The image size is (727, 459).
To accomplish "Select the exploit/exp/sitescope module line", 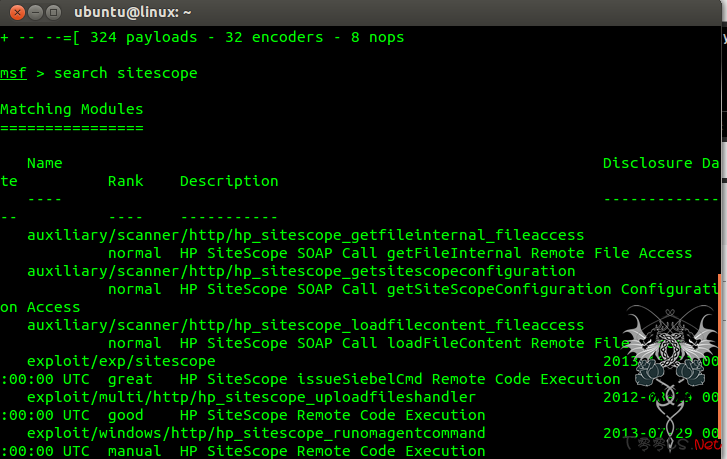I will (120, 361).
